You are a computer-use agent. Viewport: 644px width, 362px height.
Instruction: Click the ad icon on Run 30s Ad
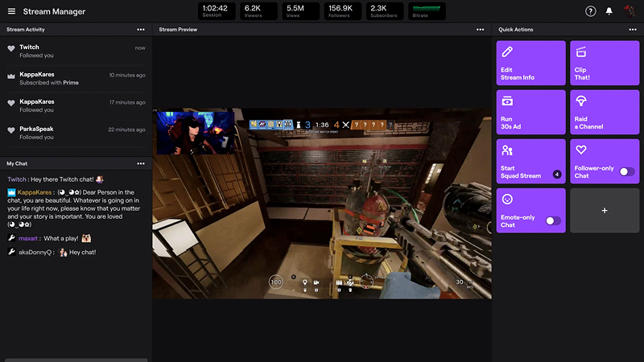point(507,101)
